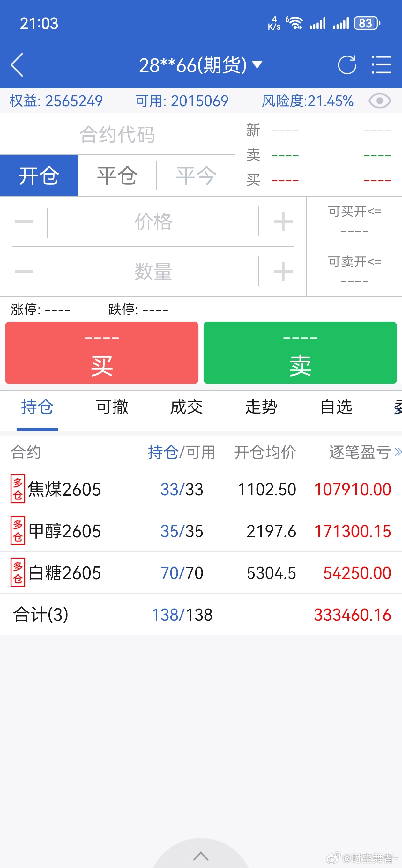Click position count 70/70
This screenshot has width=402, height=868.
[182, 573]
